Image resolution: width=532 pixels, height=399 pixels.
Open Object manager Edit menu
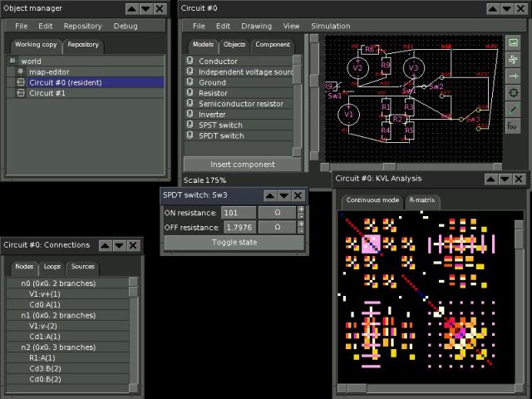coord(46,26)
